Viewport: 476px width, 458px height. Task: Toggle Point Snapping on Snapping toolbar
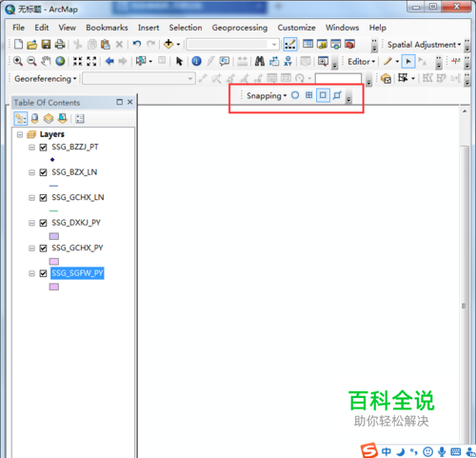click(295, 95)
